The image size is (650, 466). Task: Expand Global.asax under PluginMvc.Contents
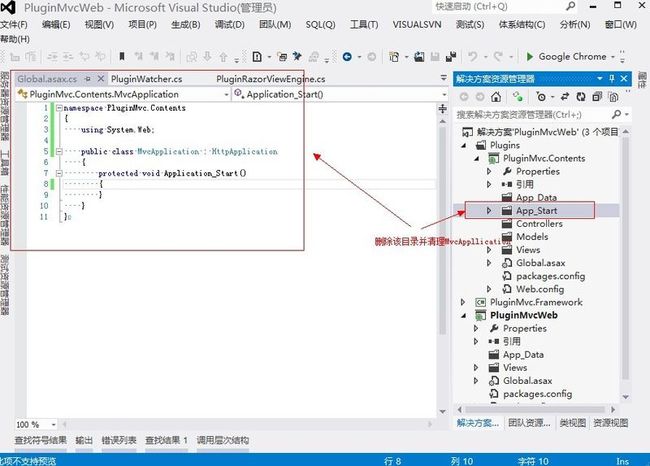(489, 263)
